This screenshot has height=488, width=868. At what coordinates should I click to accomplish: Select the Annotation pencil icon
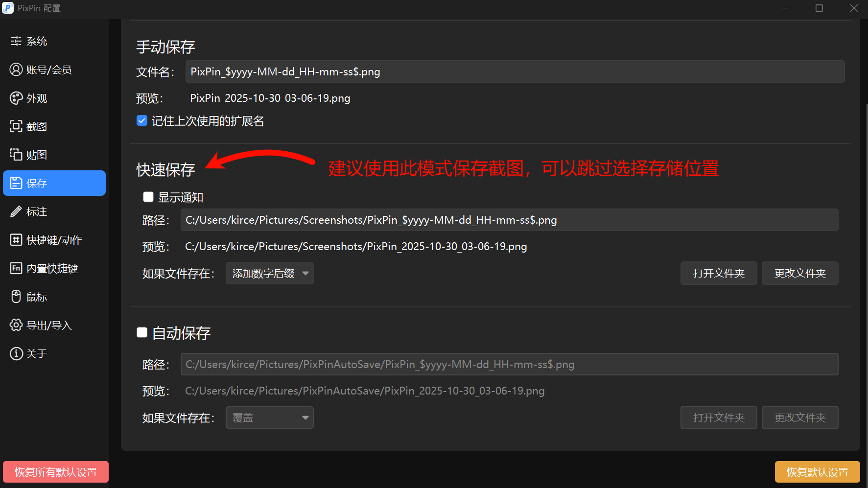16,211
